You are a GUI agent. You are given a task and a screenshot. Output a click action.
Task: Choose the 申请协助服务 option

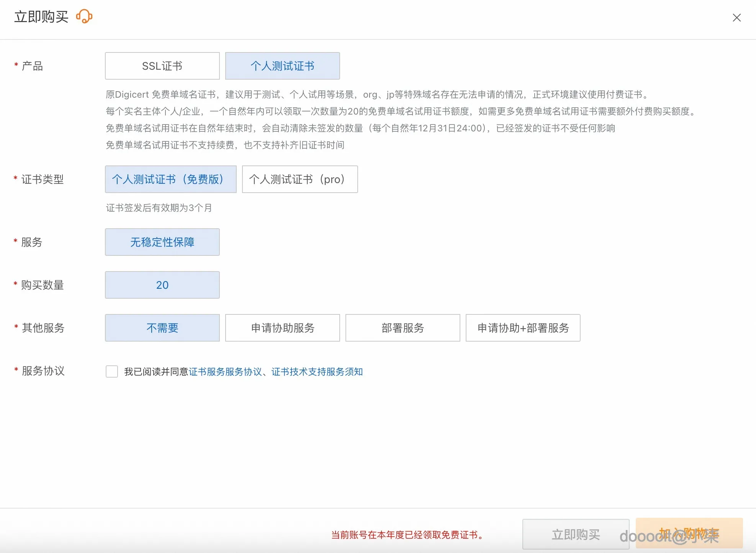[x=282, y=328]
